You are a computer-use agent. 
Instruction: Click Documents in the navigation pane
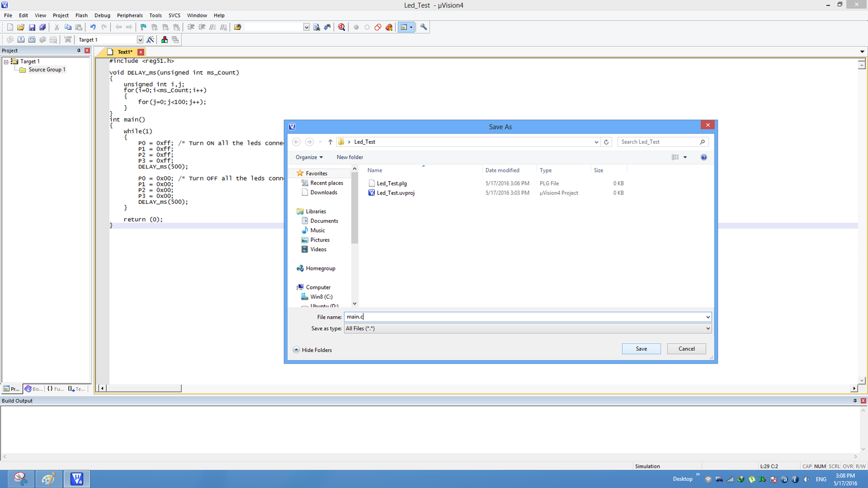tap(324, 221)
